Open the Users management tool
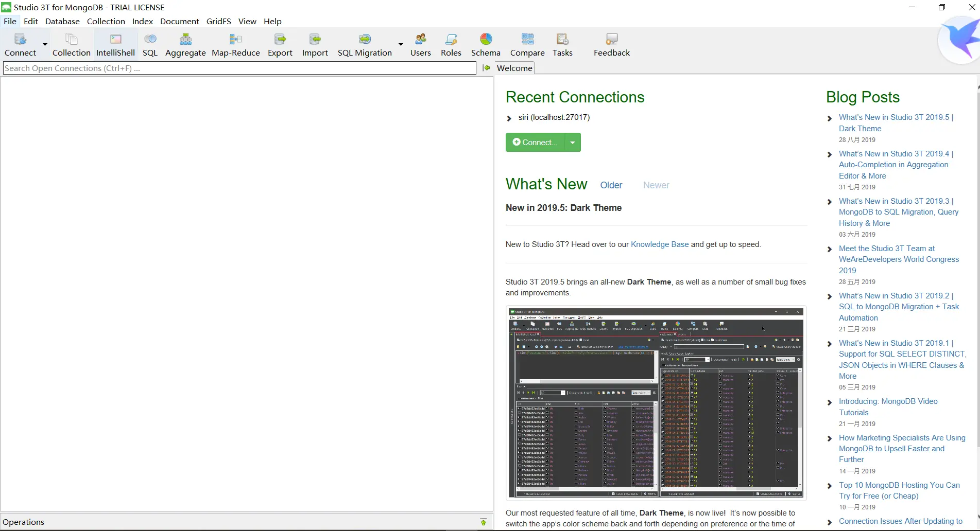Viewport: 980px width, 531px height. [421, 44]
